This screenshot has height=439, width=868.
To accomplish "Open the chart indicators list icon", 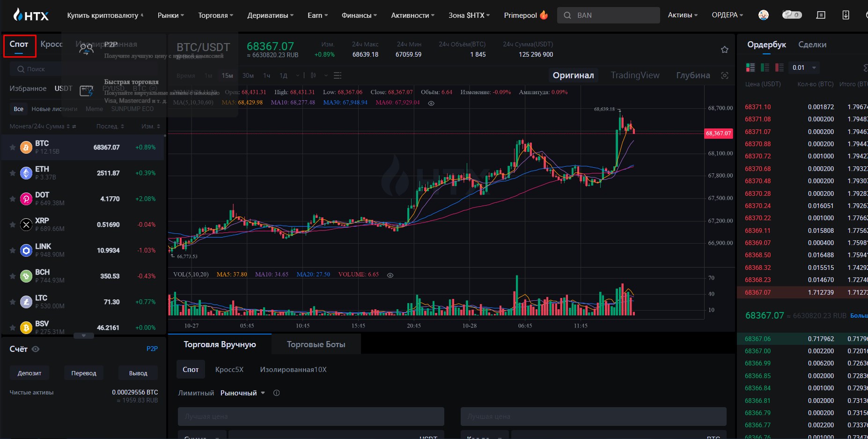I will 338,75.
